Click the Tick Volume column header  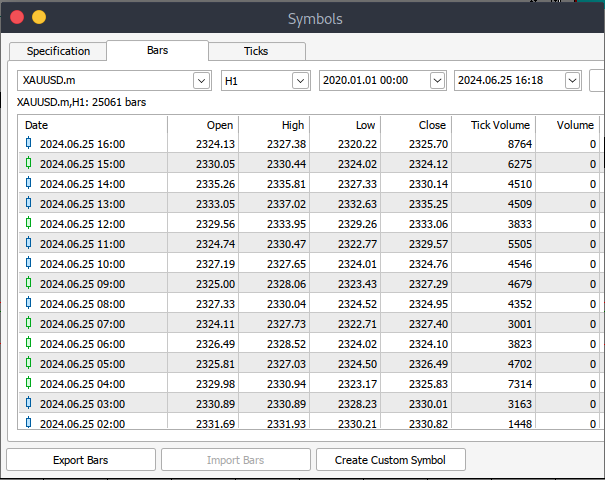point(493,125)
